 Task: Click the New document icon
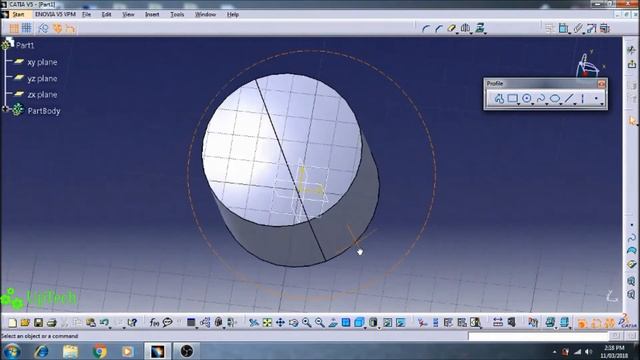[x=12, y=323]
